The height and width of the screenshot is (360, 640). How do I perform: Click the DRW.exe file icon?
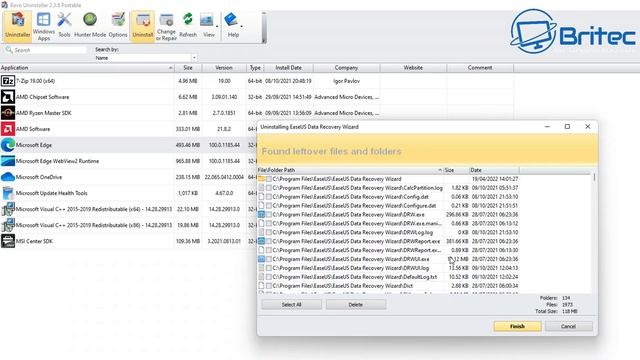262,214
